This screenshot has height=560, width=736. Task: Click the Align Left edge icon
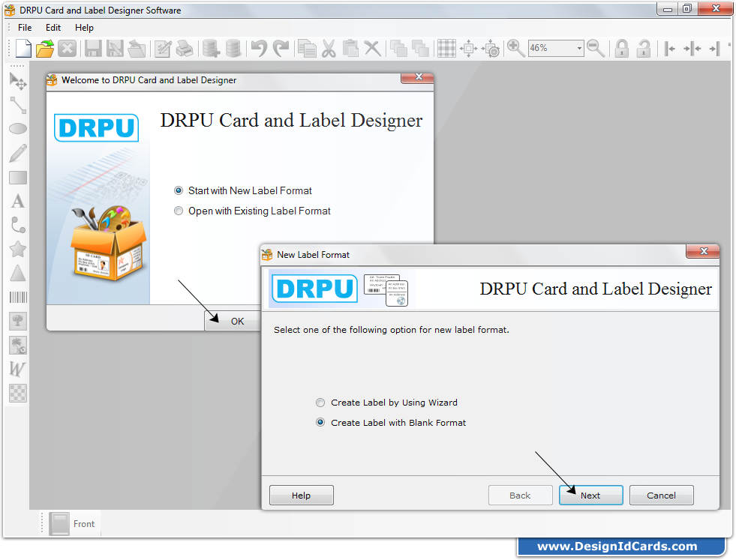click(670, 48)
